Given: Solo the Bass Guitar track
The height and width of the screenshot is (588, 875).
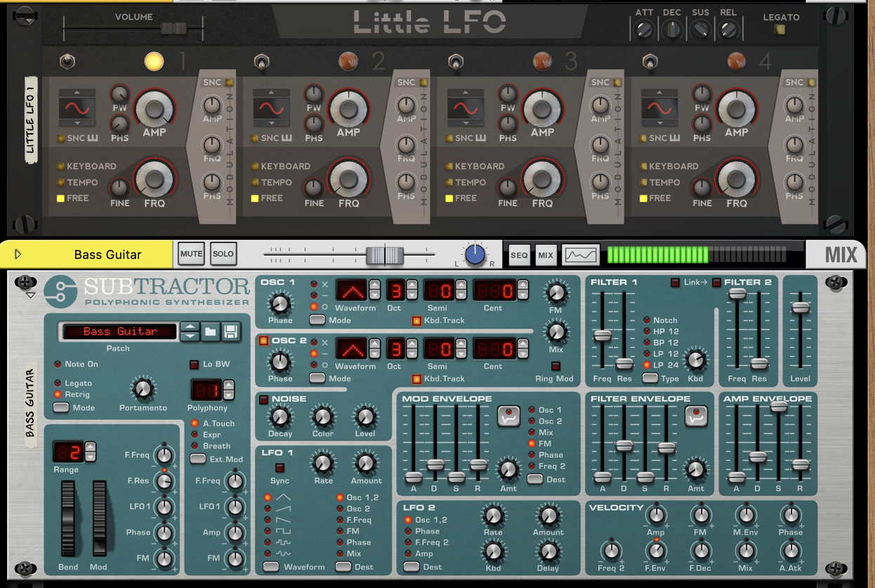Looking at the screenshot, I should 223,254.
